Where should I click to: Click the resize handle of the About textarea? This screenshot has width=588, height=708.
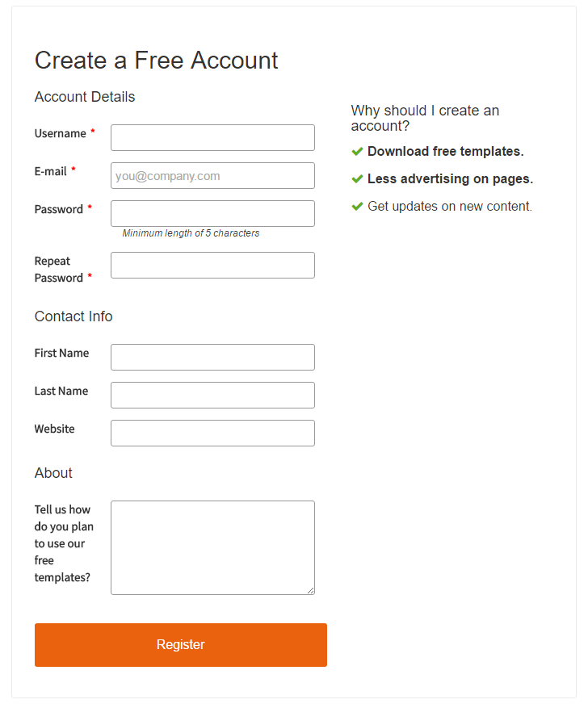(x=310, y=590)
